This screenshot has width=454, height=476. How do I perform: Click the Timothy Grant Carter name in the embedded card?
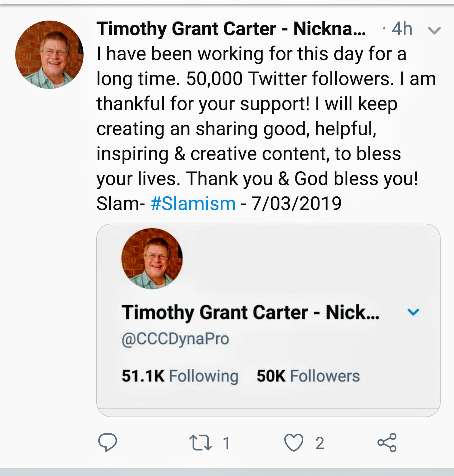pyautogui.click(x=250, y=312)
